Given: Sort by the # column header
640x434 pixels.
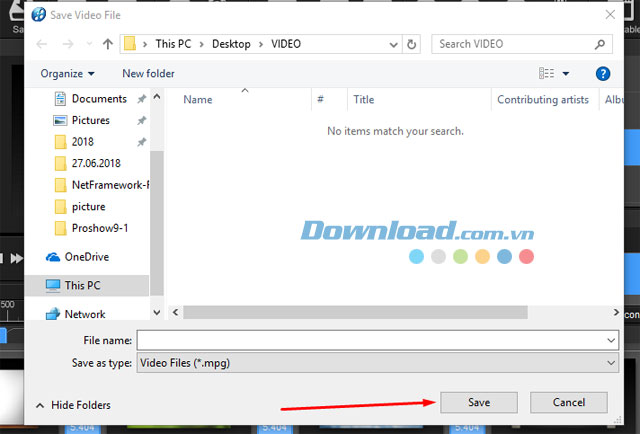Looking at the screenshot, I should [x=320, y=99].
